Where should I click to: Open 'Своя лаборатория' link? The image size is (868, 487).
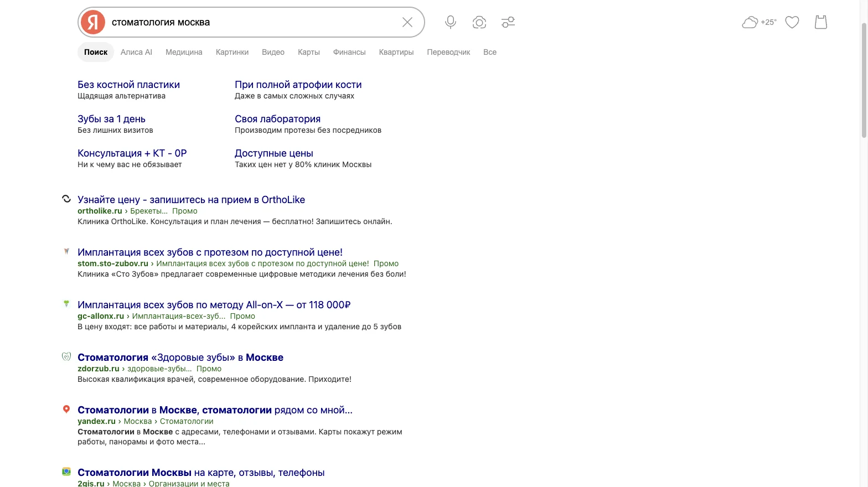pyautogui.click(x=277, y=119)
